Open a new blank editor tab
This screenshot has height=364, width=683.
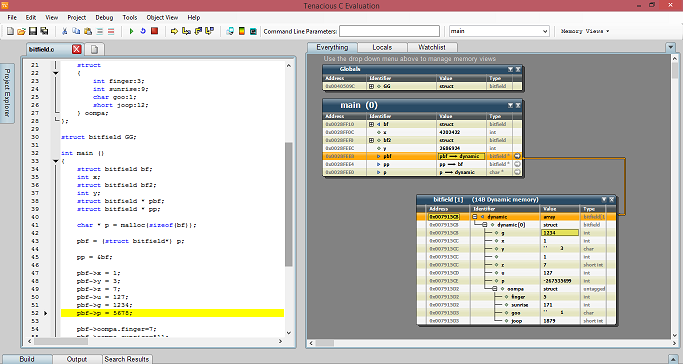pos(95,49)
